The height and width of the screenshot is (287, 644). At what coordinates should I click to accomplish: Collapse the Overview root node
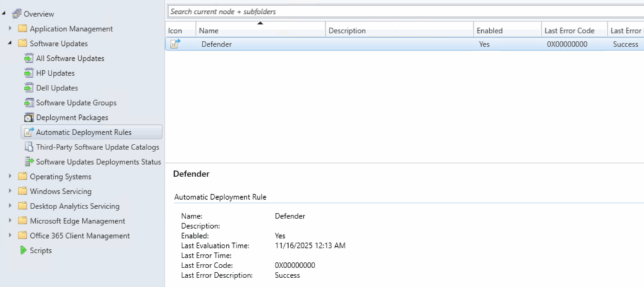point(4,14)
